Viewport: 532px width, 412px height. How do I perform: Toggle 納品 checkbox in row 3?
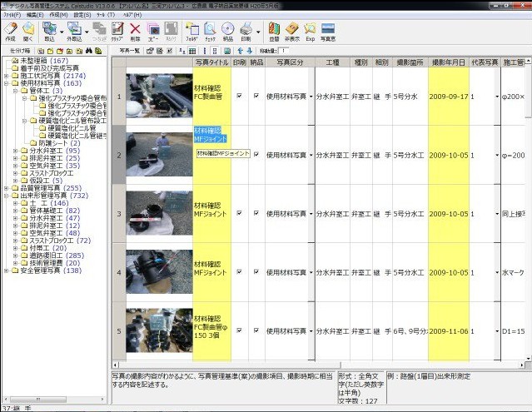click(x=256, y=213)
